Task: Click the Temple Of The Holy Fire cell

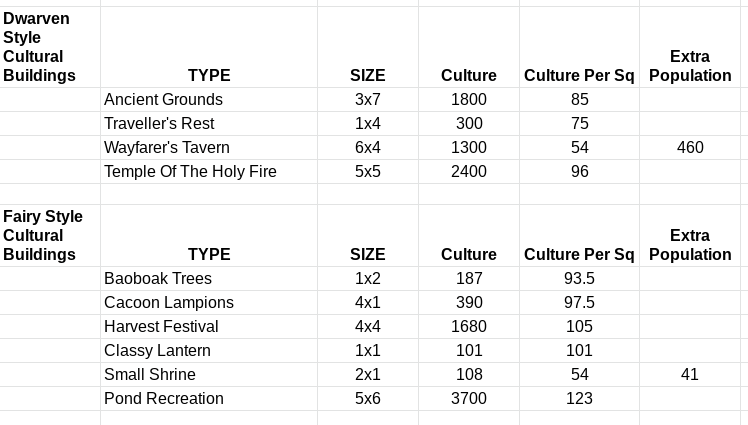Action: [209, 171]
